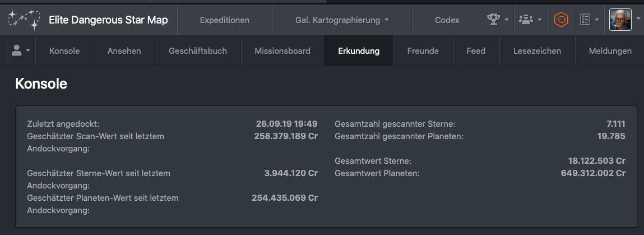Click the orange hexagon icon

click(x=560, y=20)
